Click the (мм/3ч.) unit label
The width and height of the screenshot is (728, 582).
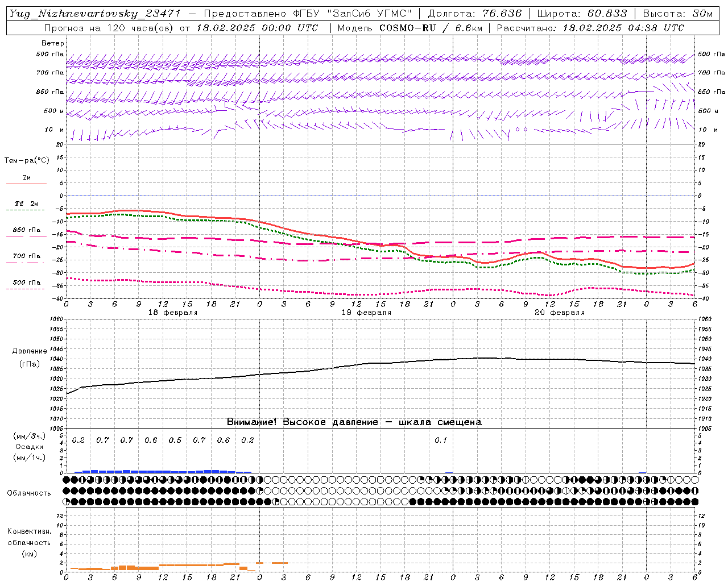coord(30,436)
